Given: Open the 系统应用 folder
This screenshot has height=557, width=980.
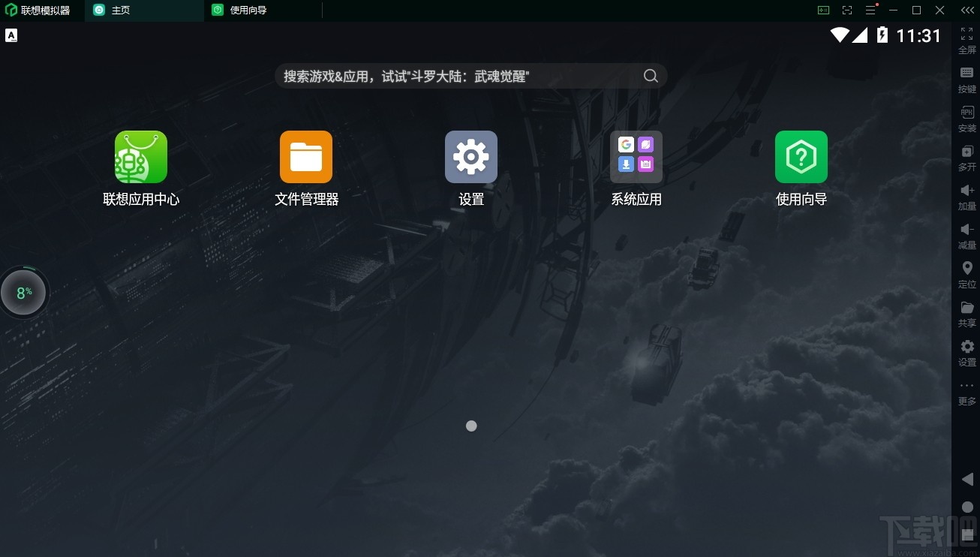Looking at the screenshot, I should tap(636, 157).
